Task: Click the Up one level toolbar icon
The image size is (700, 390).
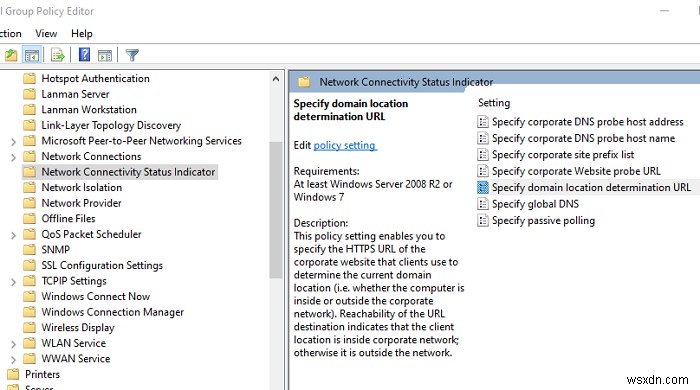Action: tap(11, 55)
